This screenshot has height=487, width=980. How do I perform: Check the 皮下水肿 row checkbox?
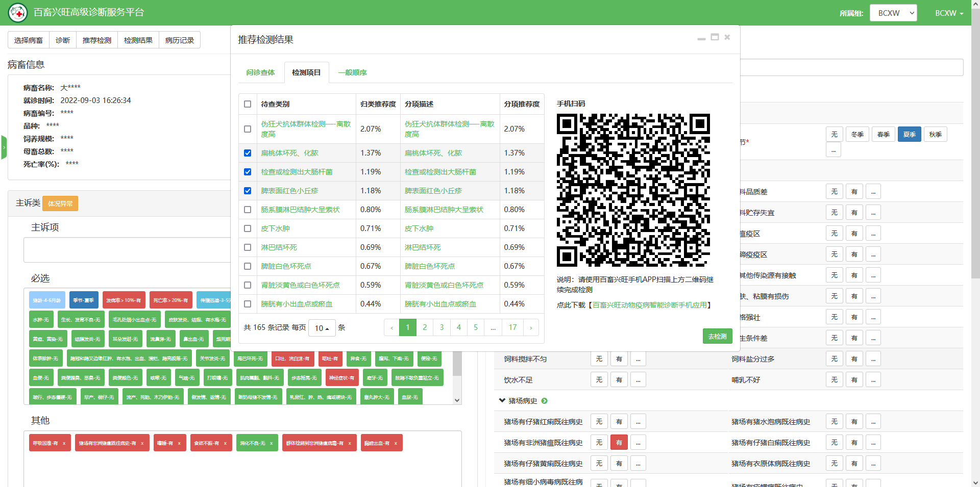click(x=248, y=228)
